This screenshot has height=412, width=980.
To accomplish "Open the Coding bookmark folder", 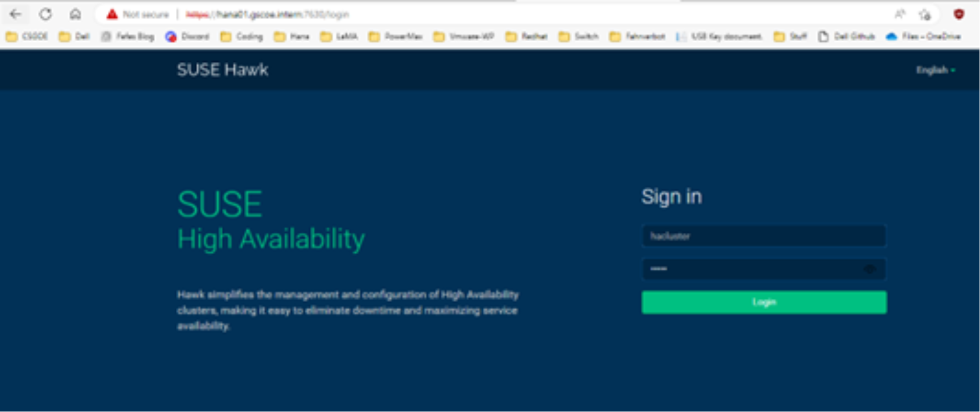I will coord(241,36).
